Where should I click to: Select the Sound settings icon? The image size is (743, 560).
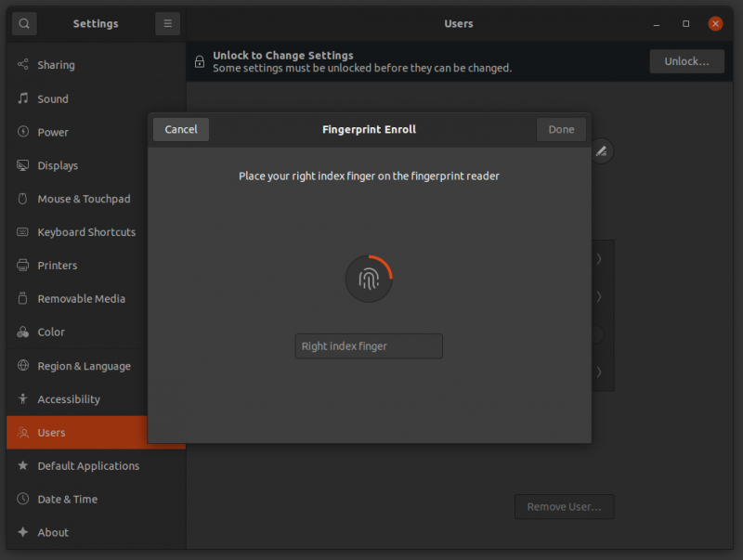[23, 98]
